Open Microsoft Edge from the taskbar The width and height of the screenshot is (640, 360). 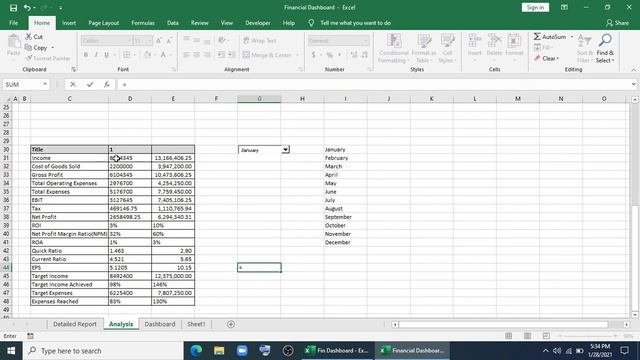[x=196, y=351]
